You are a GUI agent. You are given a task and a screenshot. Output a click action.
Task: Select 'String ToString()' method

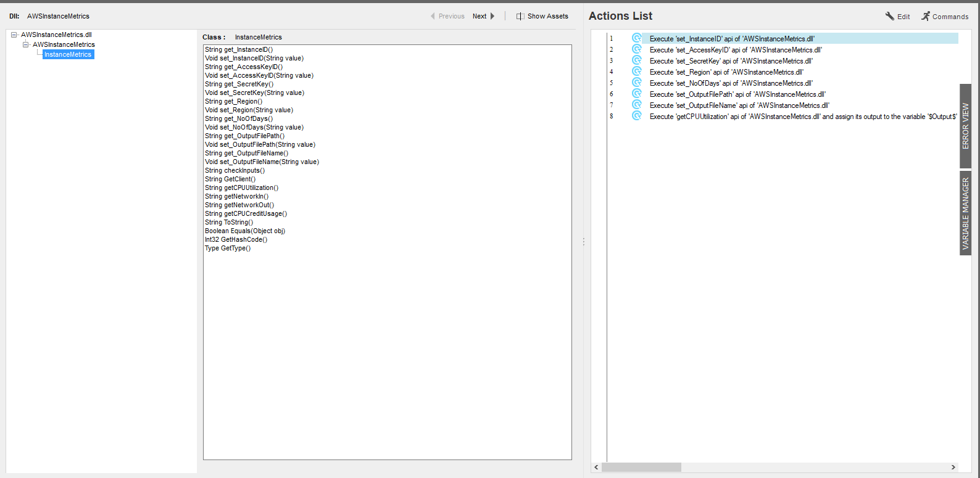(229, 222)
